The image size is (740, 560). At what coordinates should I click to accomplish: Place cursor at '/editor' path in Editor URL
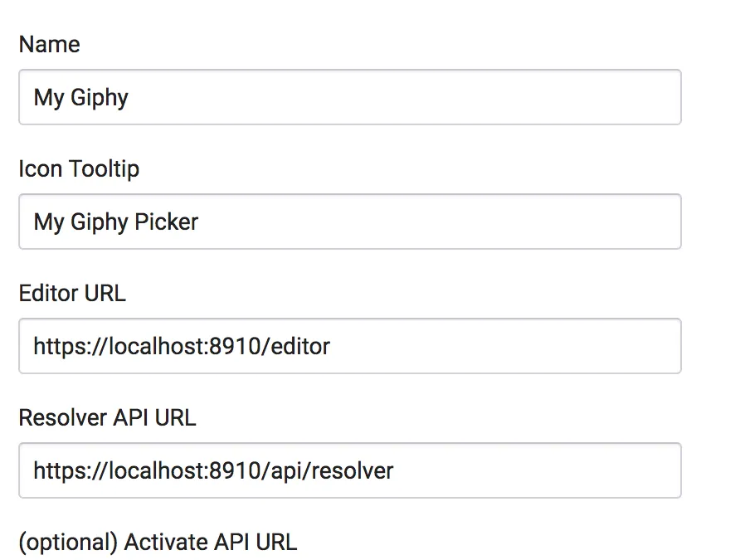pos(296,346)
